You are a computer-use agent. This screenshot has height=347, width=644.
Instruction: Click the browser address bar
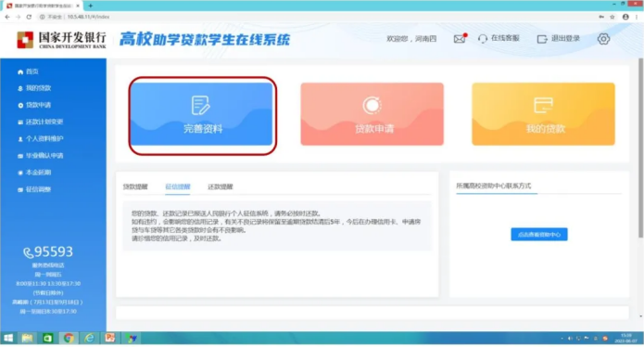pos(316,17)
